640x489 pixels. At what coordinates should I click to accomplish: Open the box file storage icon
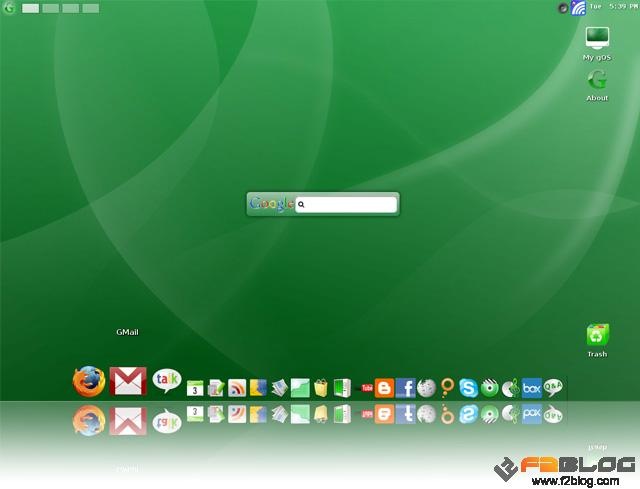[x=531, y=388]
